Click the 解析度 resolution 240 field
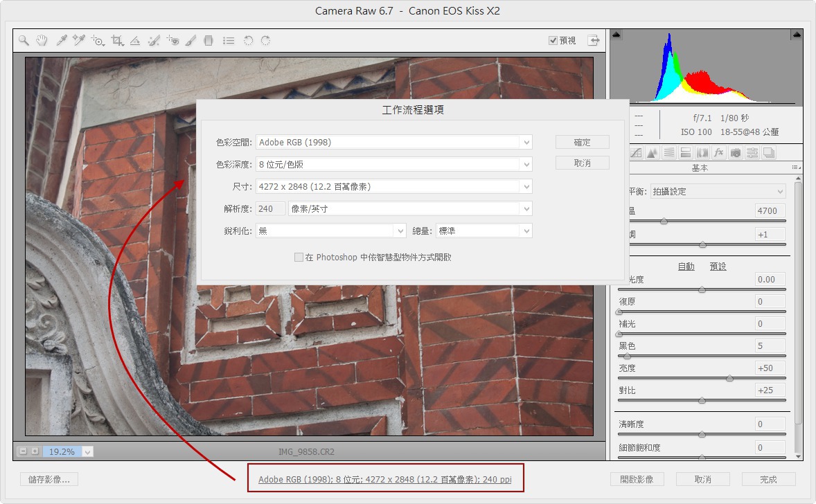This screenshot has width=816, height=504. tap(270, 208)
